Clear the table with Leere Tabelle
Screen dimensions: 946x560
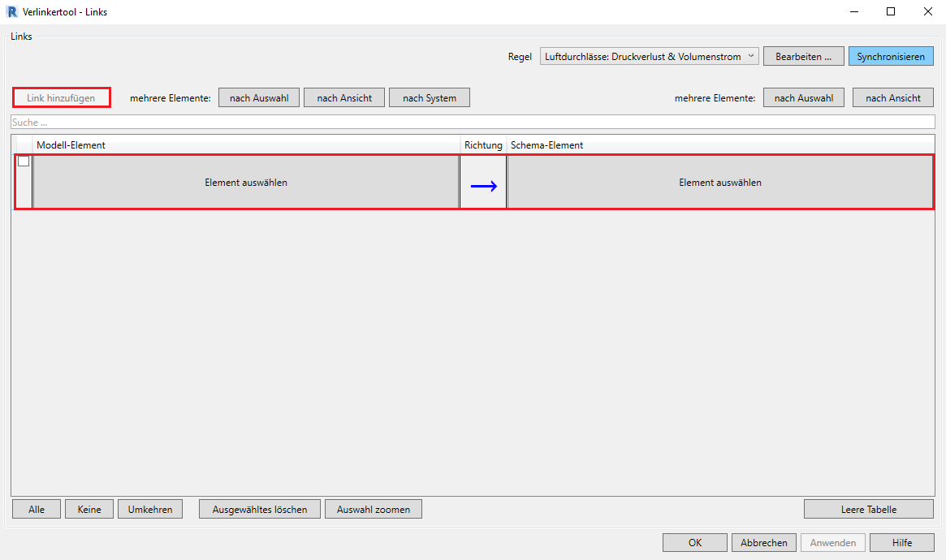point(868,509)
